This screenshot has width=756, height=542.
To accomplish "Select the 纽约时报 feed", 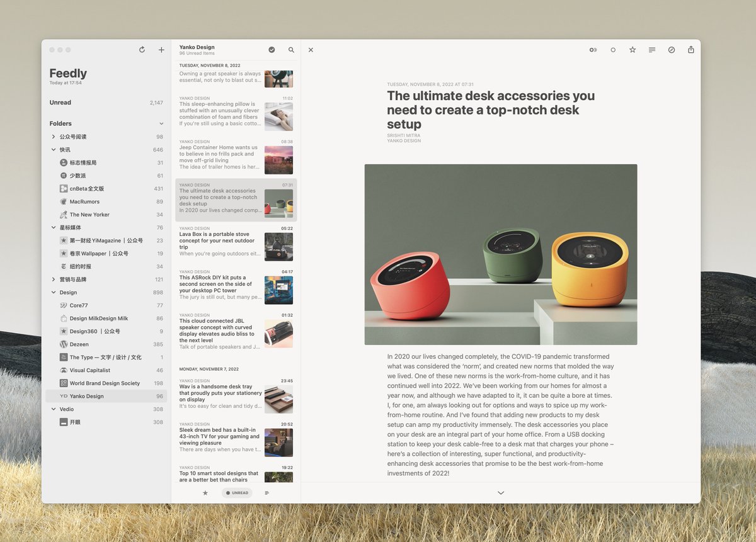I will 106,266.
